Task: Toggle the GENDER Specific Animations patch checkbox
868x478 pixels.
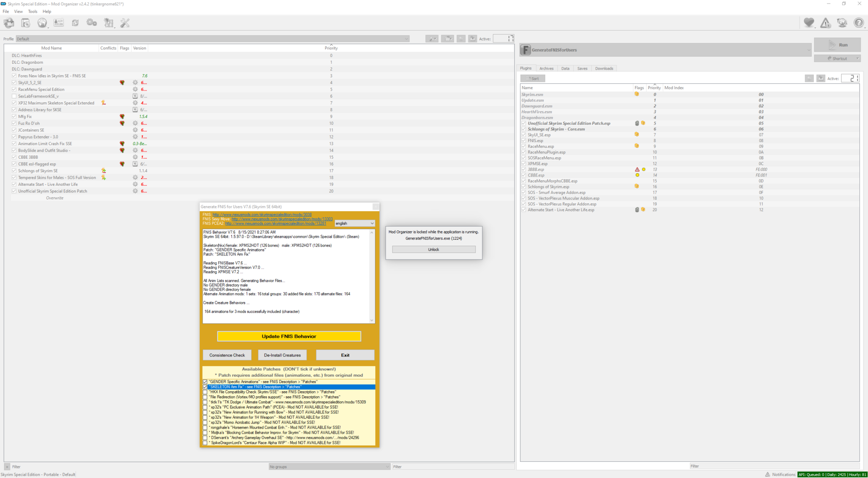Action: tap(205, 382)
